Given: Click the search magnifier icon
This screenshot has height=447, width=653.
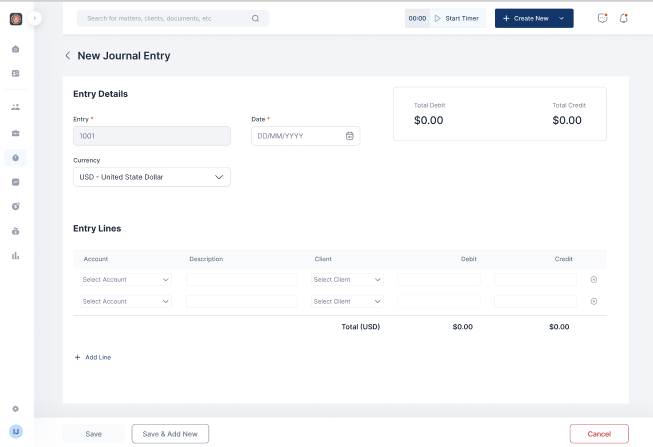Looking at the screenshot, I should click(255, 18).
